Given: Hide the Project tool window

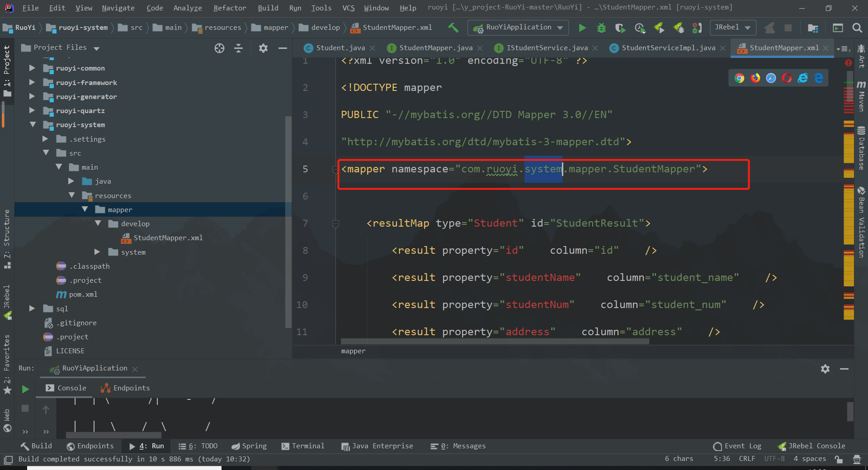Looking at the screenshot, I should (x=283, y=48).
